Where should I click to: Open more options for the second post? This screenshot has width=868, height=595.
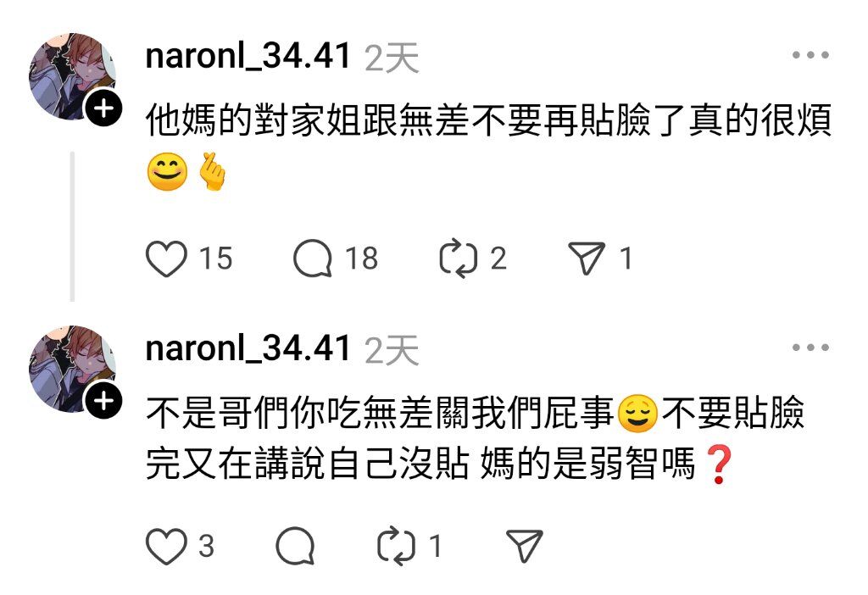pos(810,348)
